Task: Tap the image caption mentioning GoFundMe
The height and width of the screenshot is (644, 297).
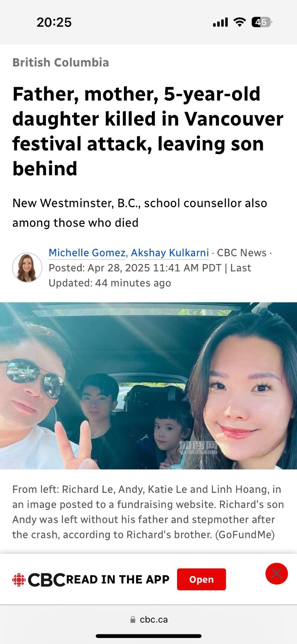Action: point(148,512)
